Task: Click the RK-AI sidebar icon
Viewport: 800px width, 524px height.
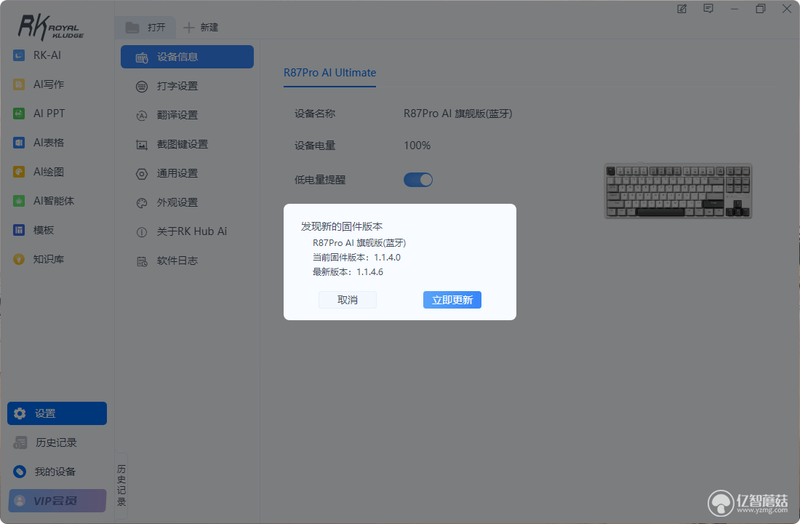Action: tap(19, 55)
